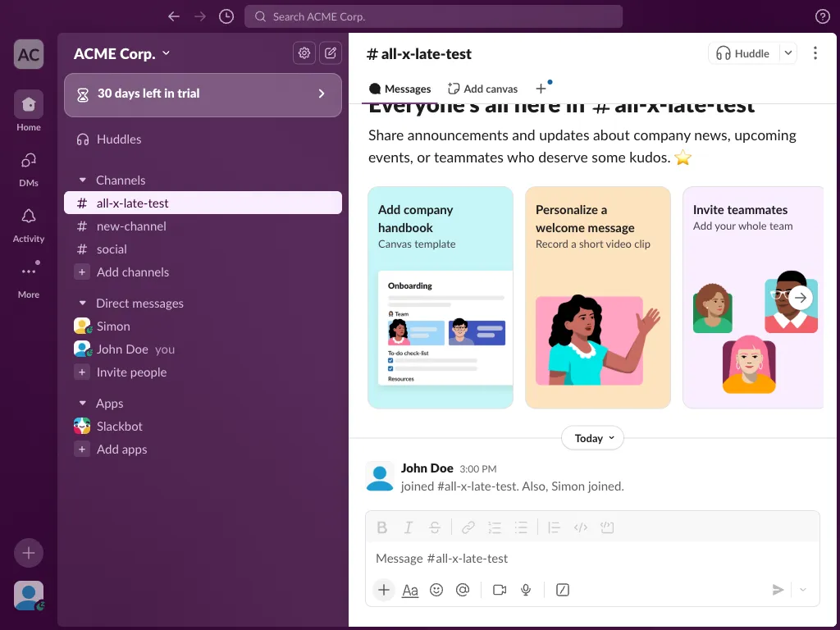Attach a file with composer plus
The image size is (840, 630).
tap(384, 590)
